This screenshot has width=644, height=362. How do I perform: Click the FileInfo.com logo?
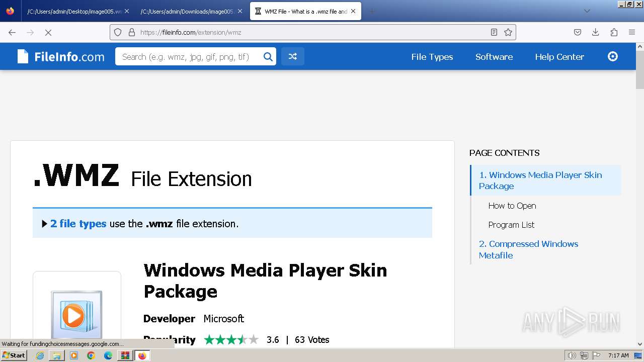(61, 57)
